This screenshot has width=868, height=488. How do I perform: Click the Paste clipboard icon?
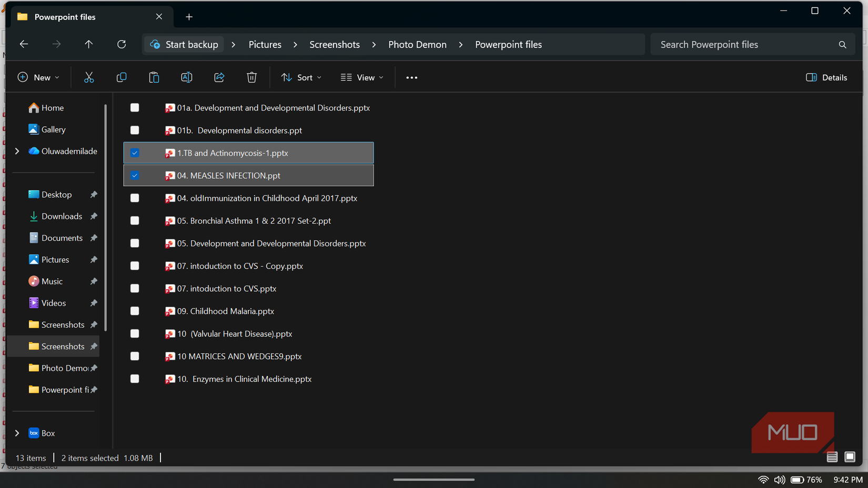154,77
